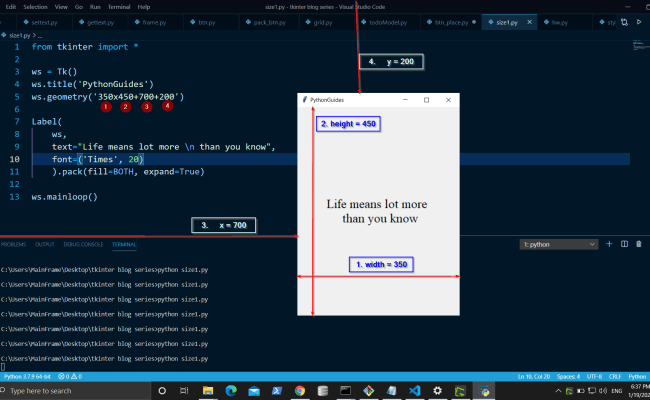This screenshot has width=650, height=400.
Task: Select the Python tkinter app taskbar icon
Action: pos(483,390)
